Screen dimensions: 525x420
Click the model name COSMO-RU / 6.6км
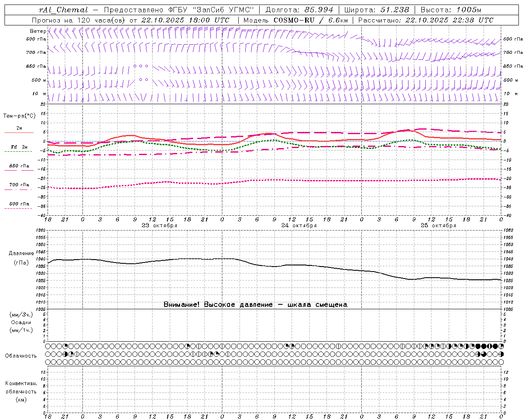click(x=310, y=20)
